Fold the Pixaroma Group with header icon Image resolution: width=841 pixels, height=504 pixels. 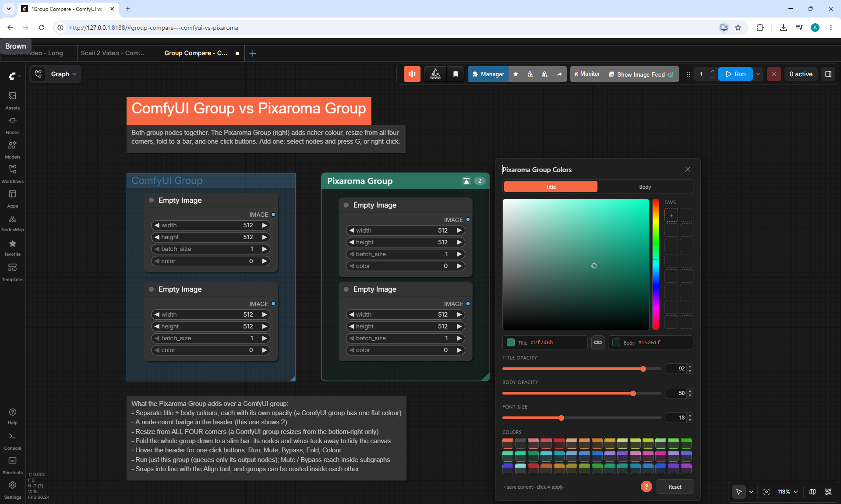(x=466, y=181)
